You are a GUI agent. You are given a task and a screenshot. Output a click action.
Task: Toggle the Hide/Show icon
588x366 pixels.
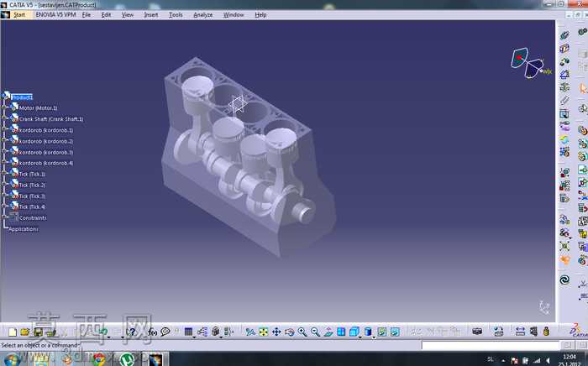(x=381, y=332)
